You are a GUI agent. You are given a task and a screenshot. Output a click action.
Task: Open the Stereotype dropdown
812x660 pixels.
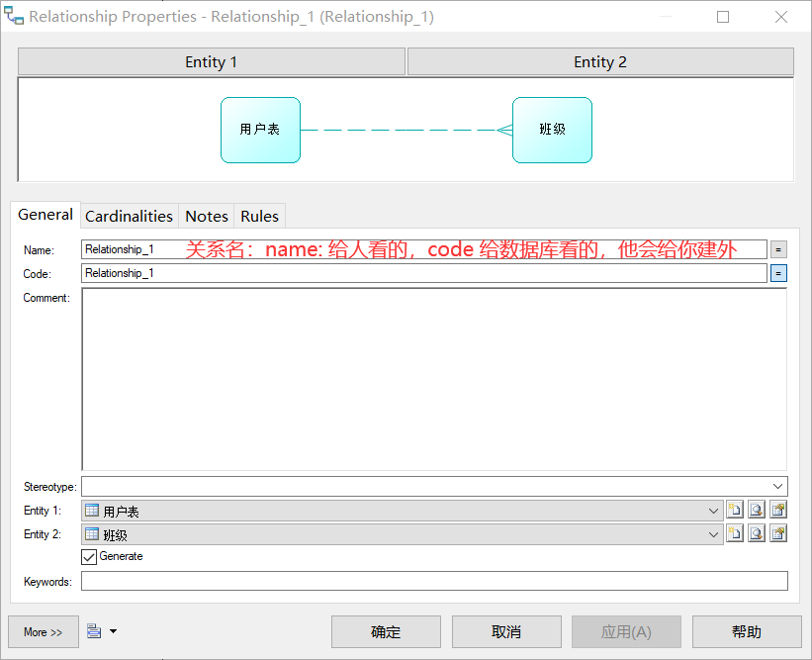coord(779,486)
